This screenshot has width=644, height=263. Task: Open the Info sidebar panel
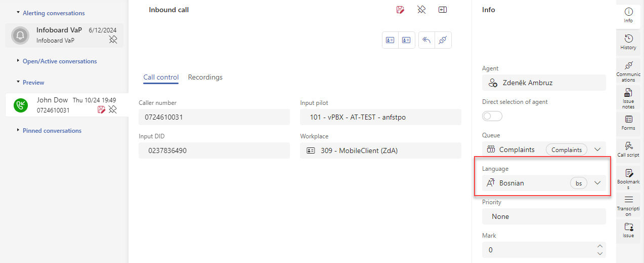pyautogui.click(x=628, y=15)
